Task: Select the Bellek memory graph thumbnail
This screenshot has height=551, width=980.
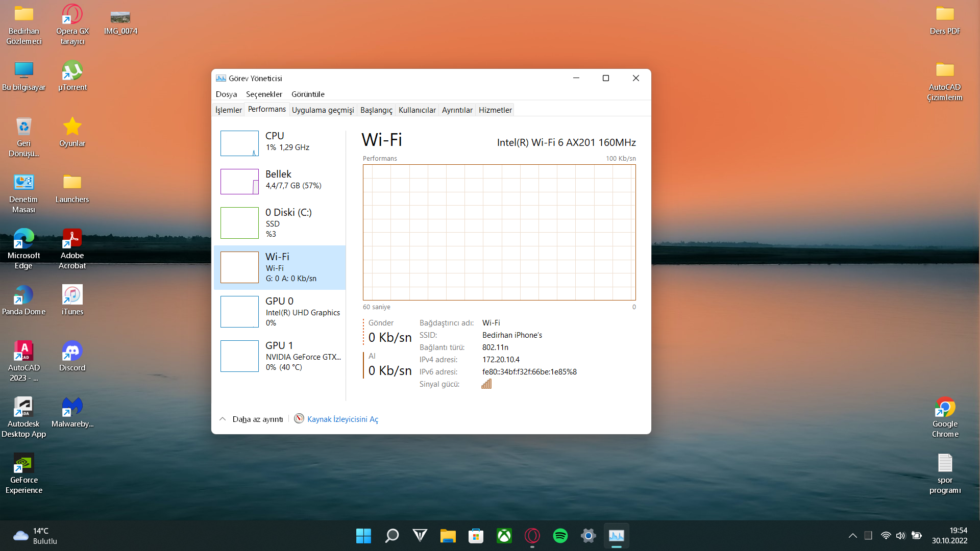Action: [x=239, y=182]
